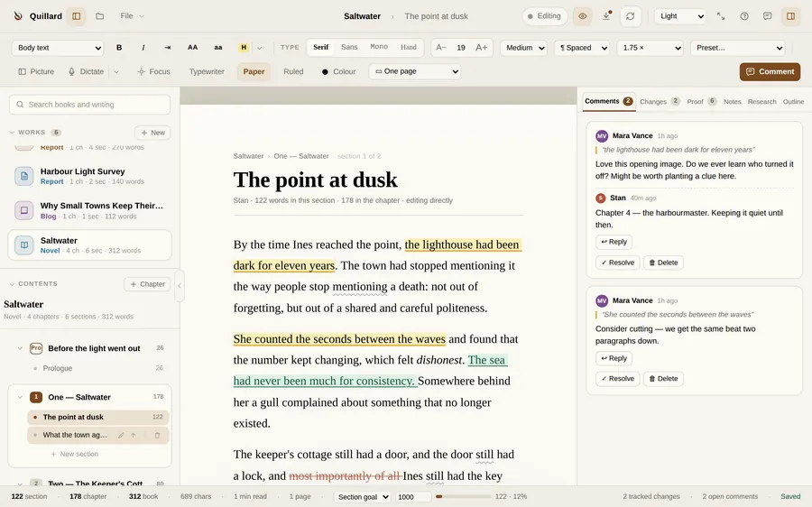Click the Colour swatch dot
812x507 pixels.
pos(325,72)
